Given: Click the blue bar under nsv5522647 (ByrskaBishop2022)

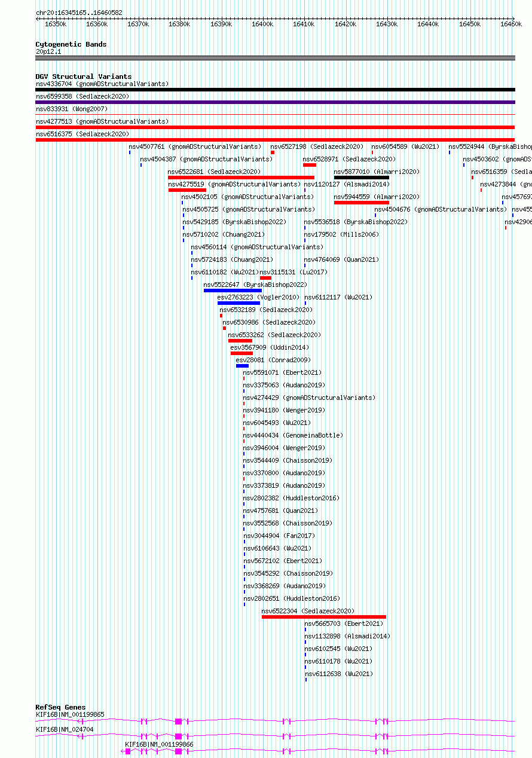Looking at the screenshot, I should (233, 291).
